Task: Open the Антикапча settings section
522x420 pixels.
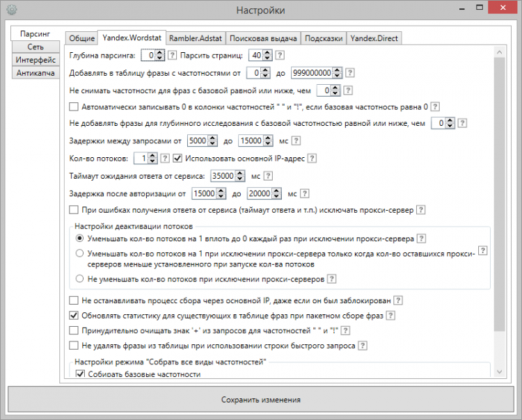Action: coord(35,73)
